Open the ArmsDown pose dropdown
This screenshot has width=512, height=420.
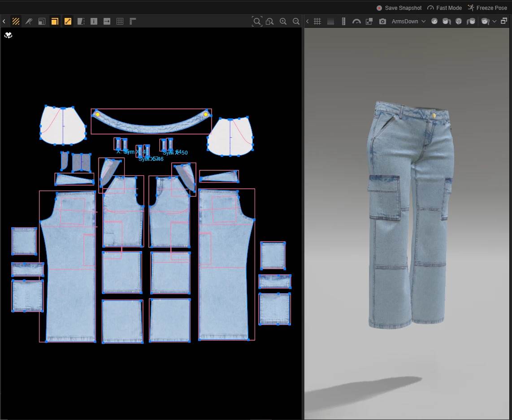[x=408, y=22]
